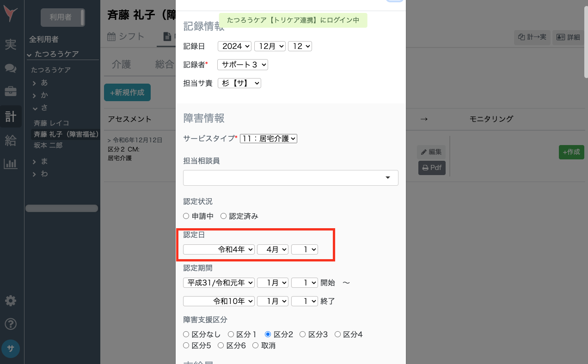Viewport: 588px width, 364px height.
Task: Open the サービスタイプ dropdown
Action: click(x=268, y=138)
